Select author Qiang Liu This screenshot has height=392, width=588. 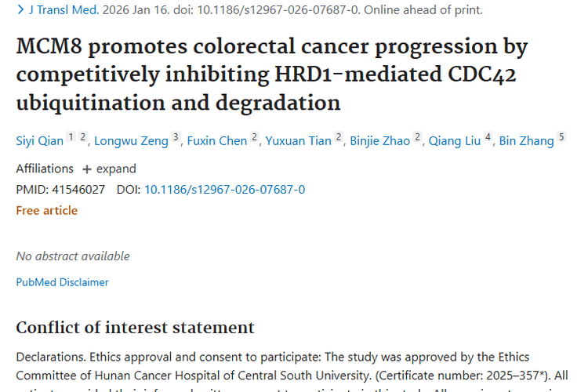click(x=455, y=141)
